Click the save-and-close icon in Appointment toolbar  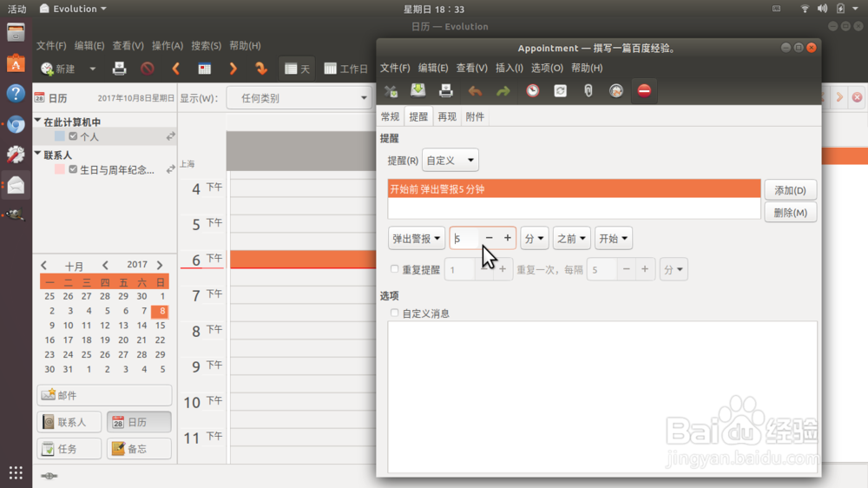391,91
